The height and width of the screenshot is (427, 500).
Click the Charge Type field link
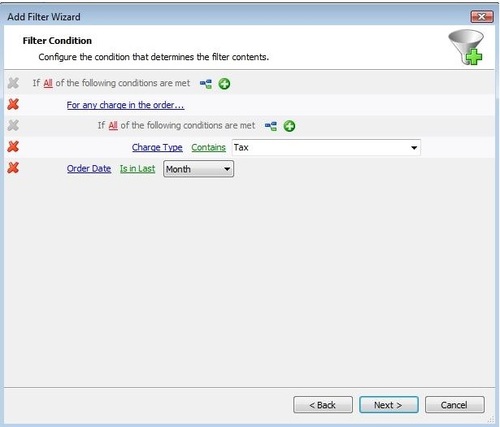tap(157, 147)
